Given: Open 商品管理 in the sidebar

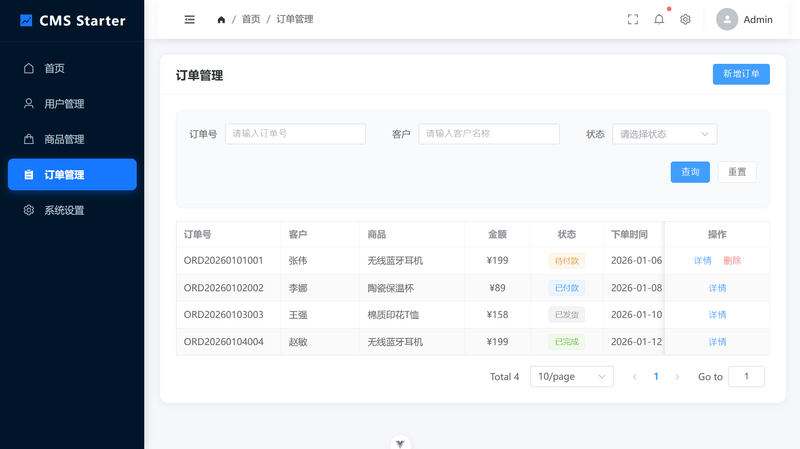Looking at the screenshot, I should 72,139.
